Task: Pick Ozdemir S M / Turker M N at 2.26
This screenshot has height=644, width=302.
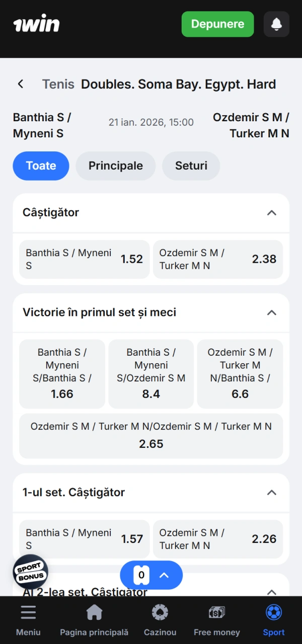Action: [x=217, y=539]
